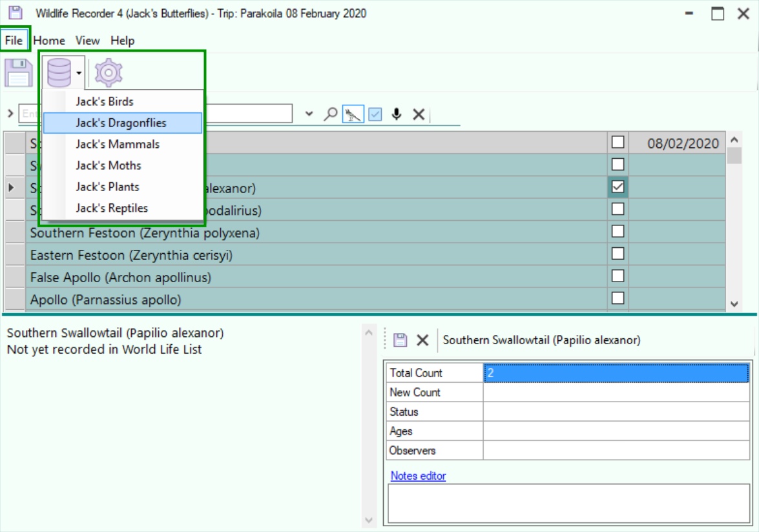This screenshot has height=532, width=759.
Task: Select Jack's Plants database
Action: tap(123, 187)
